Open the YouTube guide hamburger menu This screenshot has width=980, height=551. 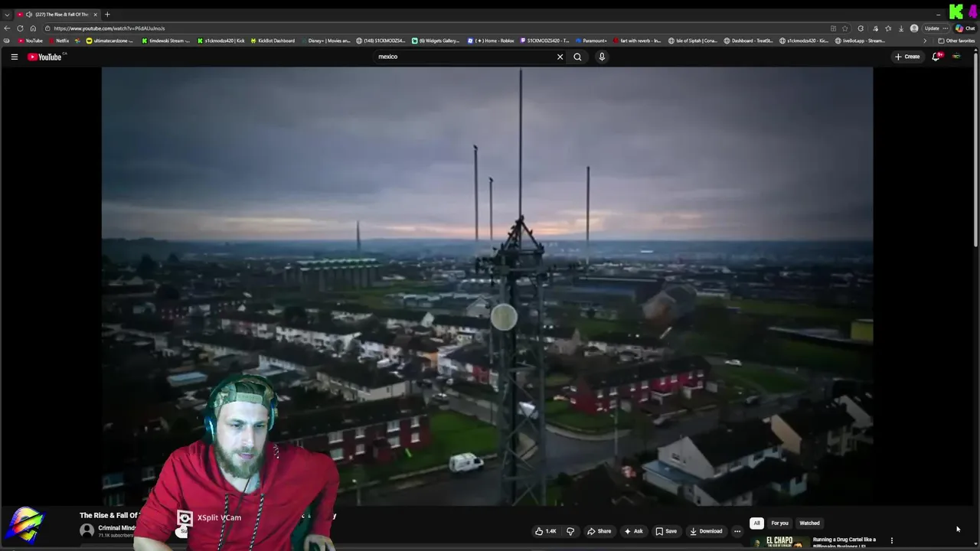[14, 57]
